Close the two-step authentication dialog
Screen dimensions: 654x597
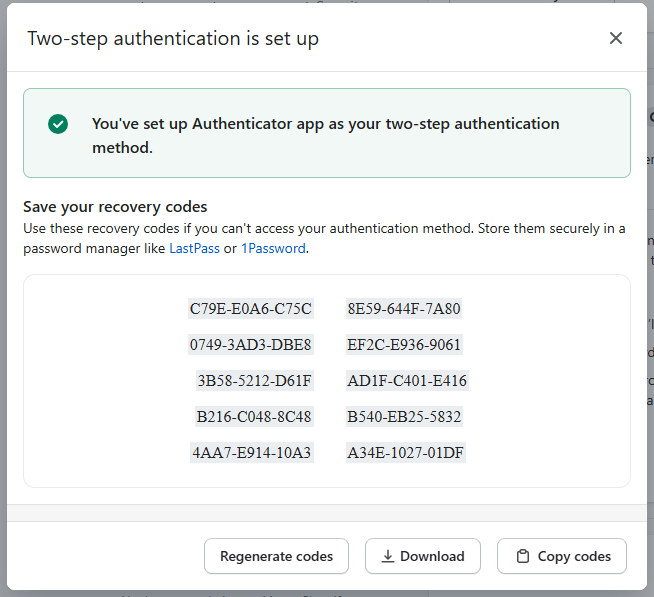point(616,38)
